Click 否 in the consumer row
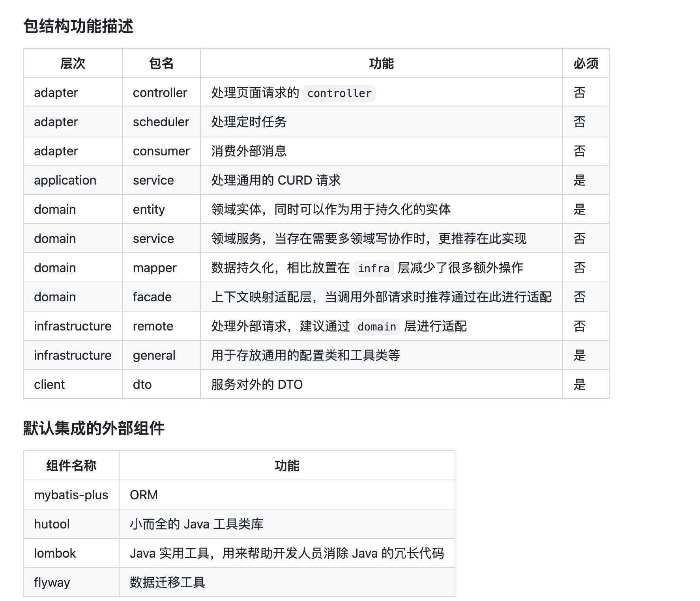This screenshot has width=700, height=601. (x=580, y=151)
